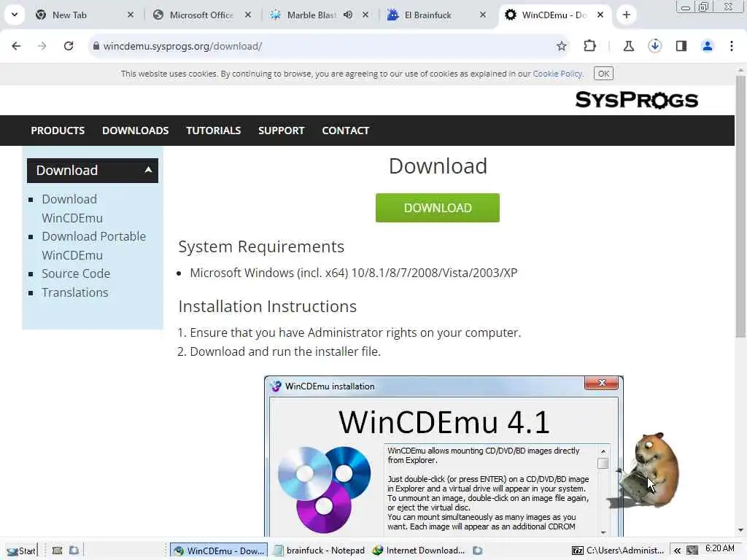Open the PRODUCTS menu
Screen dimensions: 747x560
tap(58, 131)
